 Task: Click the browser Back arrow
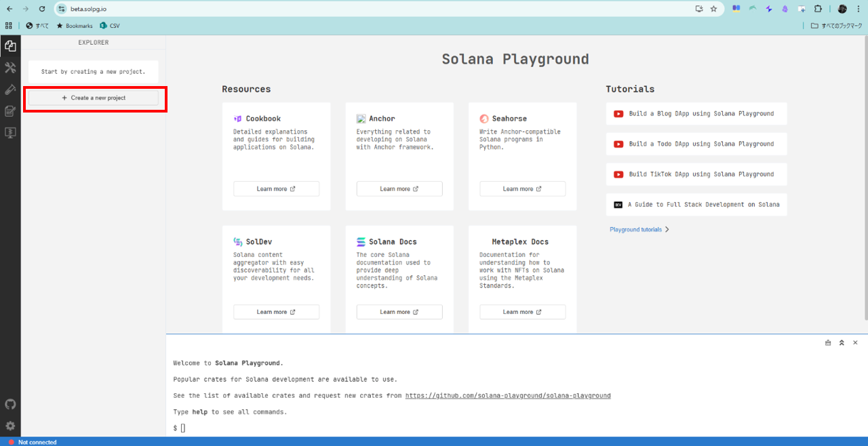click(x=9, y=9)
